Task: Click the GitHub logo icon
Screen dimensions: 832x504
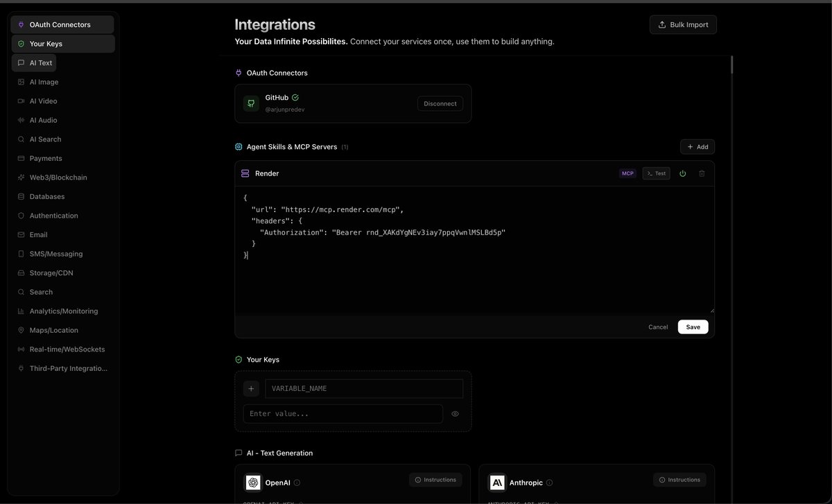Action: [x=251, y=103]
